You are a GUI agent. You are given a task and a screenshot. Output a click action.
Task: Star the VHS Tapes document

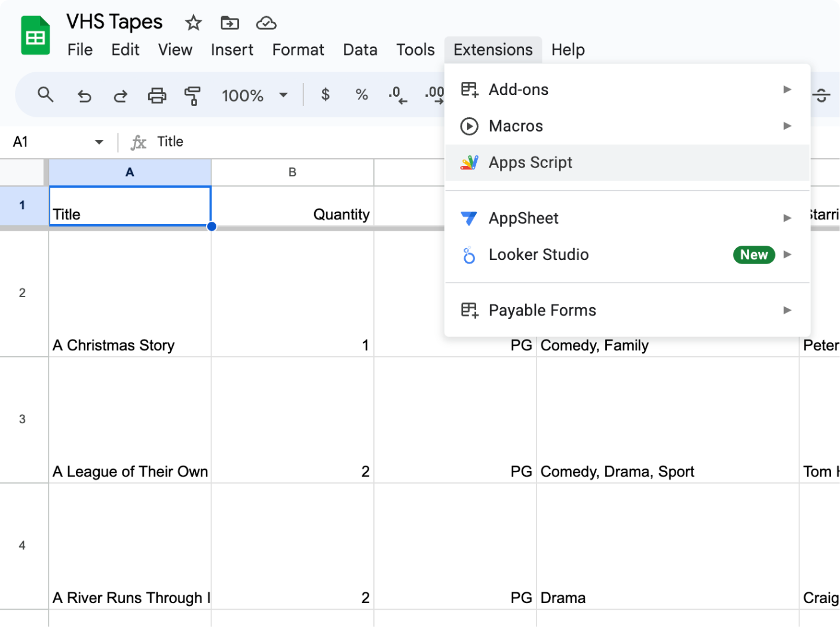point(193,23)
